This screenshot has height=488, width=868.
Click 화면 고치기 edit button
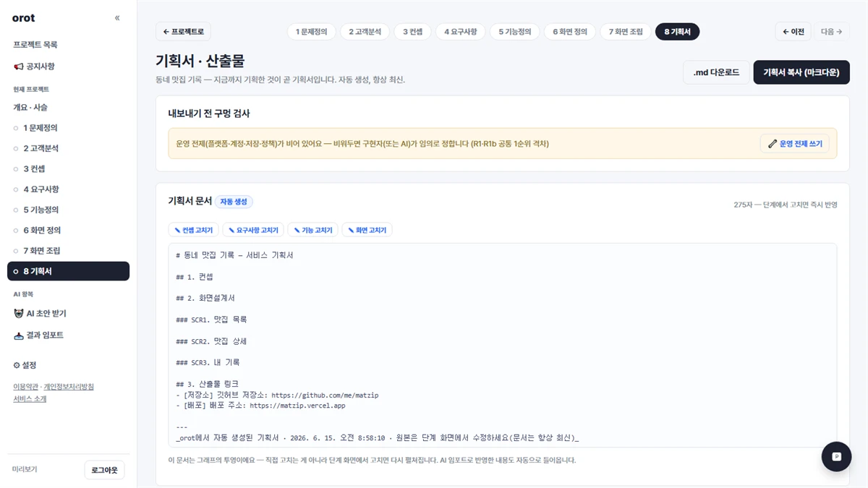click(x=367, y=230)
